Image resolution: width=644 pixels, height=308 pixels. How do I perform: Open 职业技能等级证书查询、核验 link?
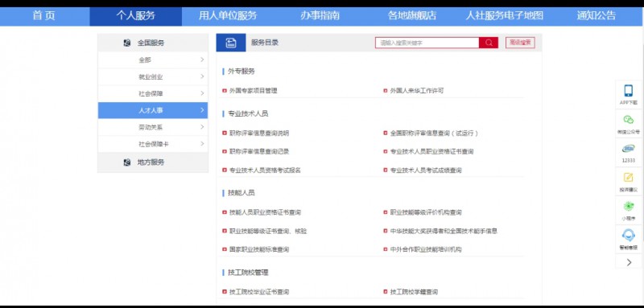pos(268,231)
